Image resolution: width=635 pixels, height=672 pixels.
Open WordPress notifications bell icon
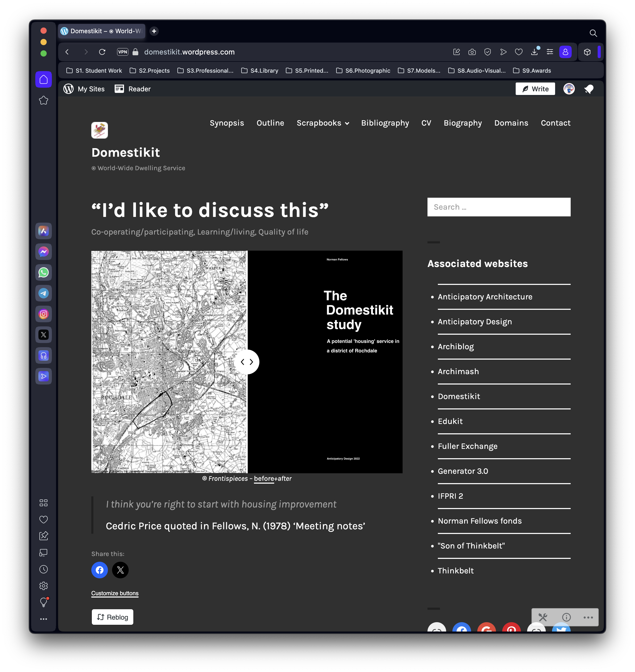[589, 89]
